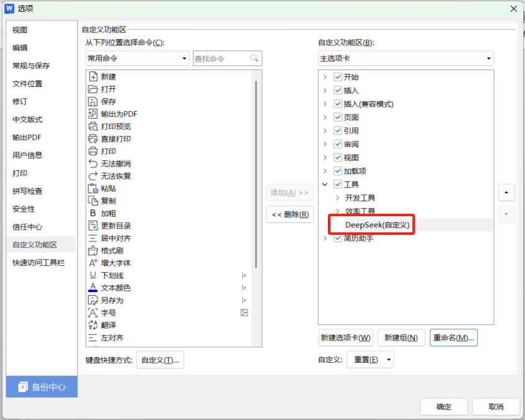This screenshot has height=420, width=525.
Task: Click the 加粗 bold B icon
Action: click(93, 213)
